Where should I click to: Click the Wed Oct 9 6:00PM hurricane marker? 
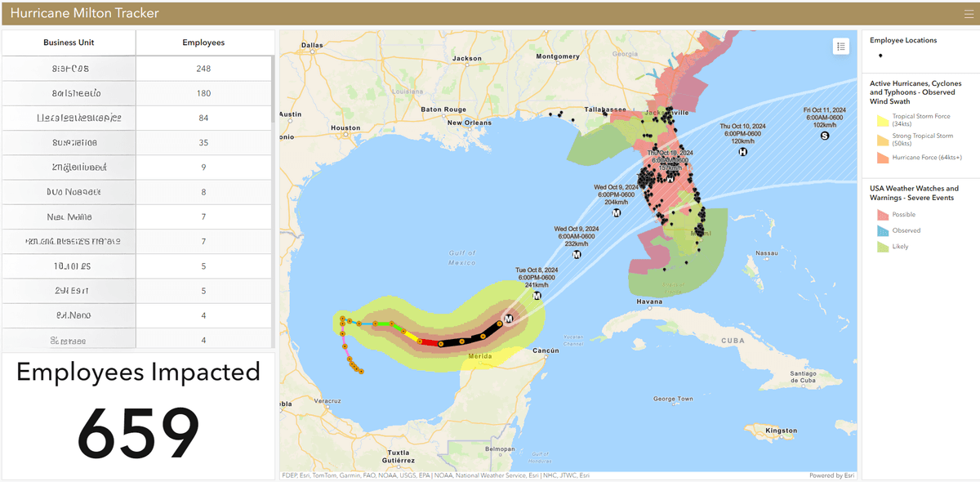[x=617, y=212]
